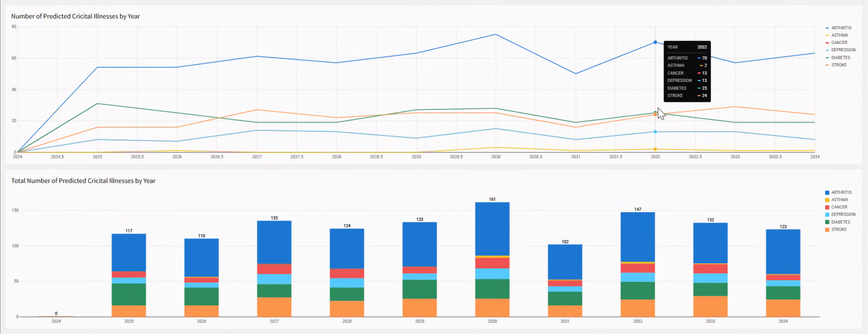Click the ASTHMA legend label in the bar chart
Viewport: 868px width, 334px height.
click(x=840, y=200)
